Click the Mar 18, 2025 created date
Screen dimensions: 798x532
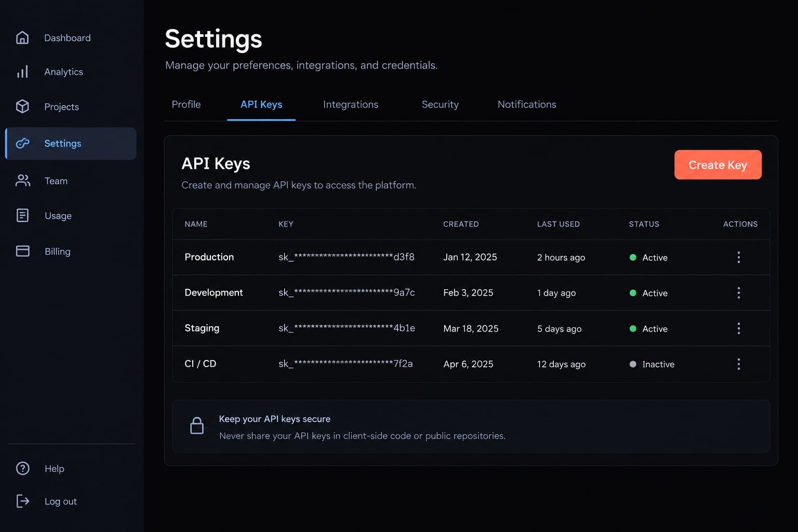click(471, 328)
